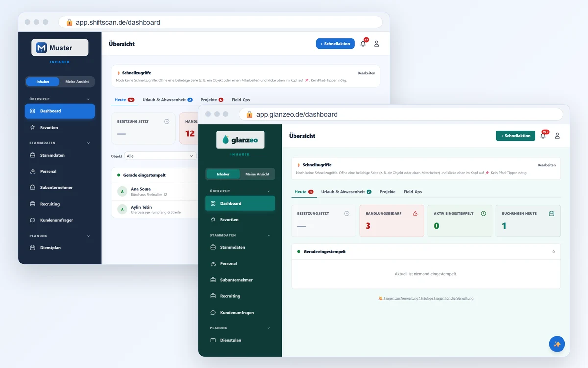Image resolution: width=588 pixels, height=368 pixels.
Task: Click Personal people icon in shiftscan sidebar
Action: 32,171
